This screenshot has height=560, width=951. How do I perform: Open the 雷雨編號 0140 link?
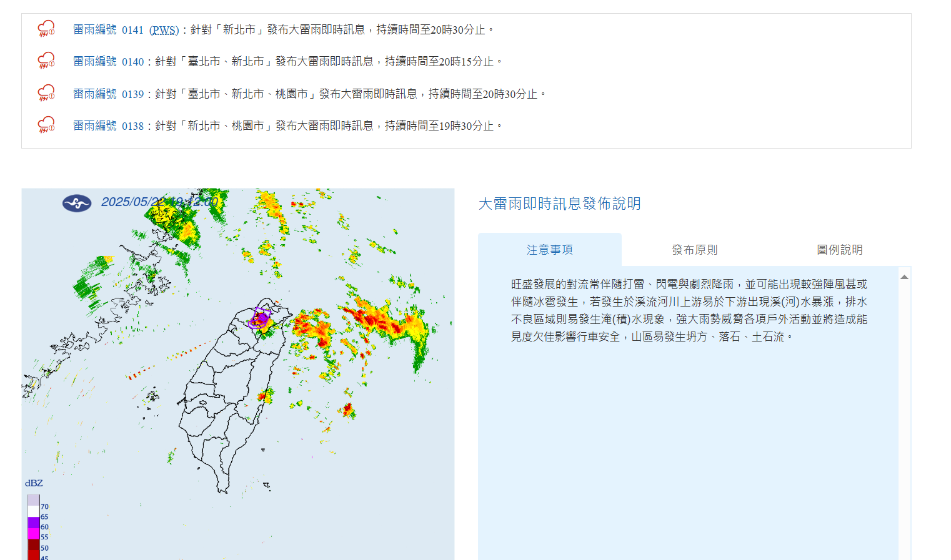(108, 62)
